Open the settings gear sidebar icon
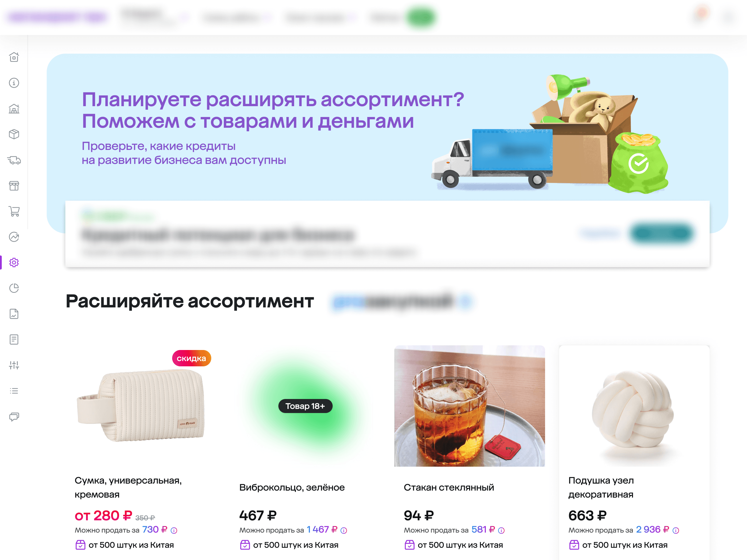The height and width of the screenshot is (560, 747). tap(14, 262)
